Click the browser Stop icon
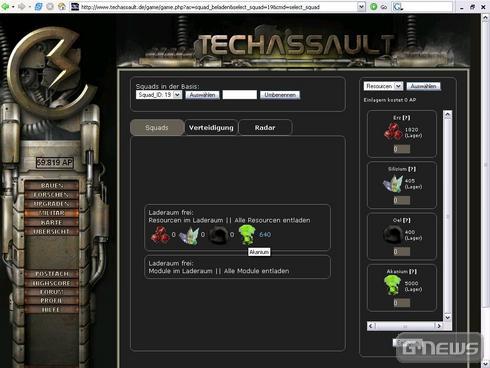 tap(50, 7)
